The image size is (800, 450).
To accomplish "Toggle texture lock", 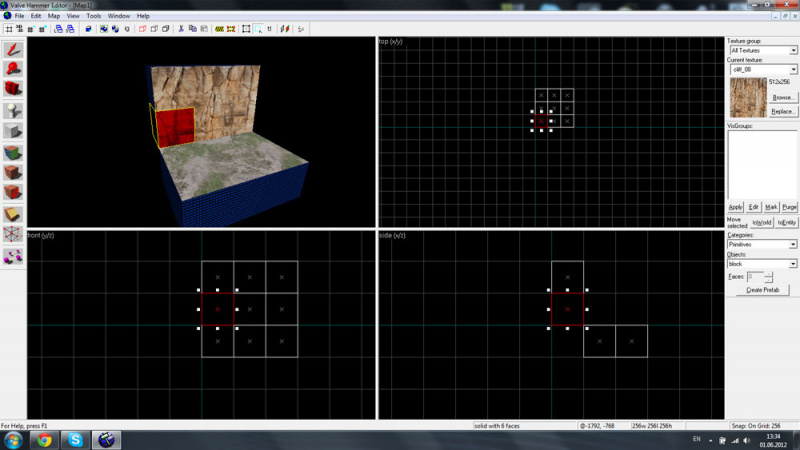I will coord(269,29).
